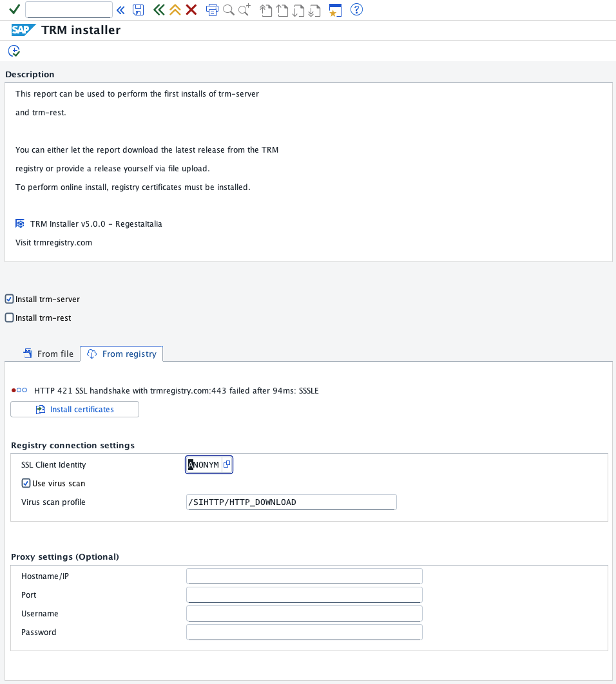Screen dimensions: 616x684
Task: Toggle the Use virus scan checkbox
Action: pyautogui.click(x=26, y=483)
